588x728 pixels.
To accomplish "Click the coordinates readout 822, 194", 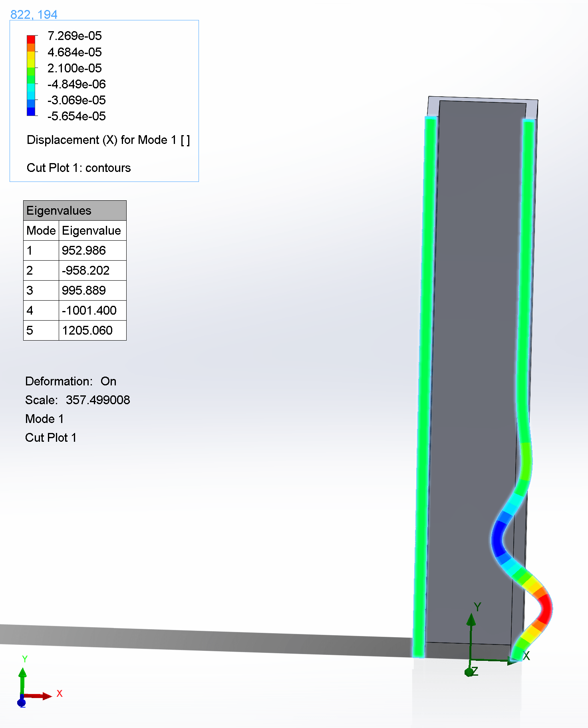I will point(34,15).
